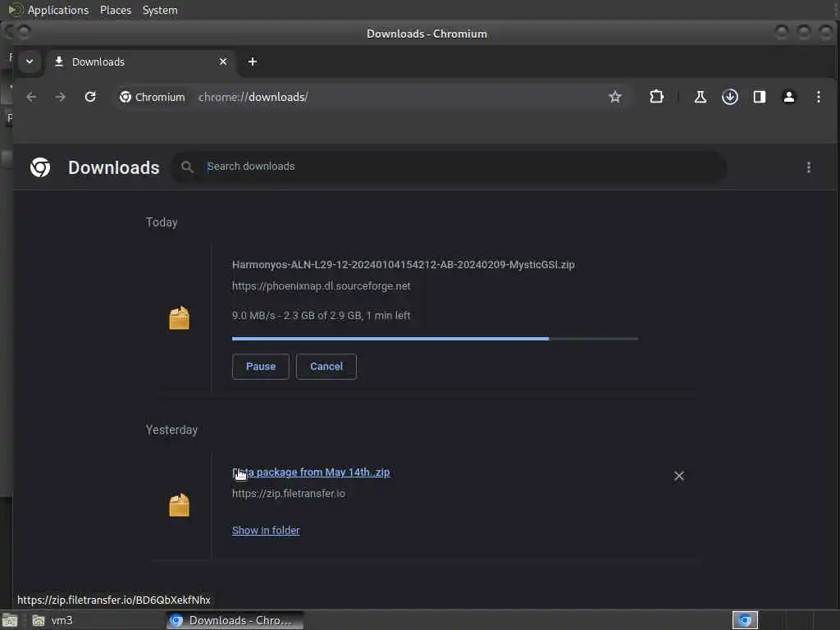Close the Downloads tab

pos(223,62)
